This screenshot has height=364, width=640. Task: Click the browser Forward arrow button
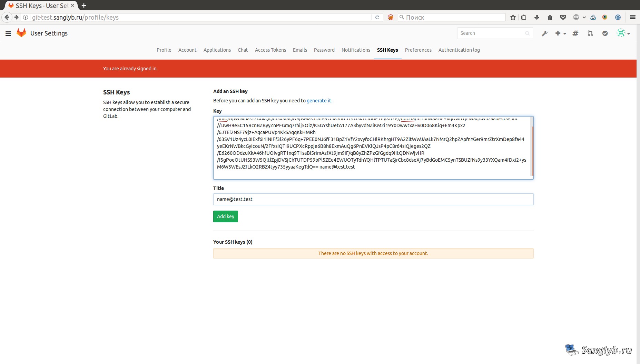click(x=16, y=17)
